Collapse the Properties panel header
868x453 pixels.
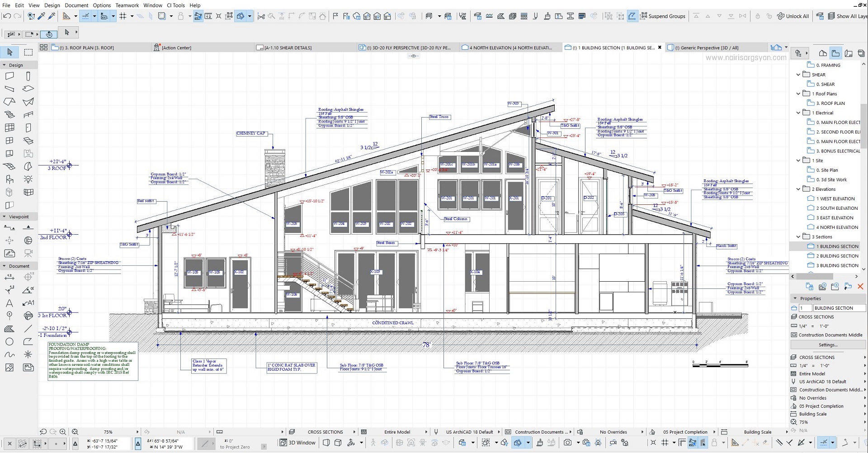coord(795,298)
